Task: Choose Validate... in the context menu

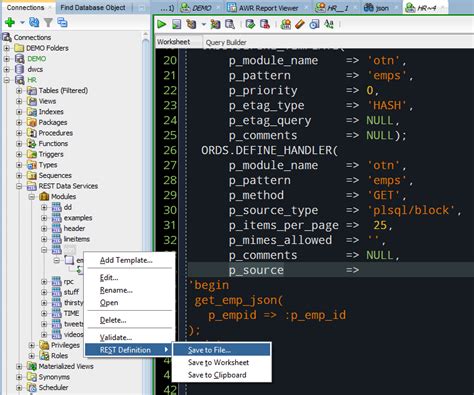Action: click(x=116, y=338)
